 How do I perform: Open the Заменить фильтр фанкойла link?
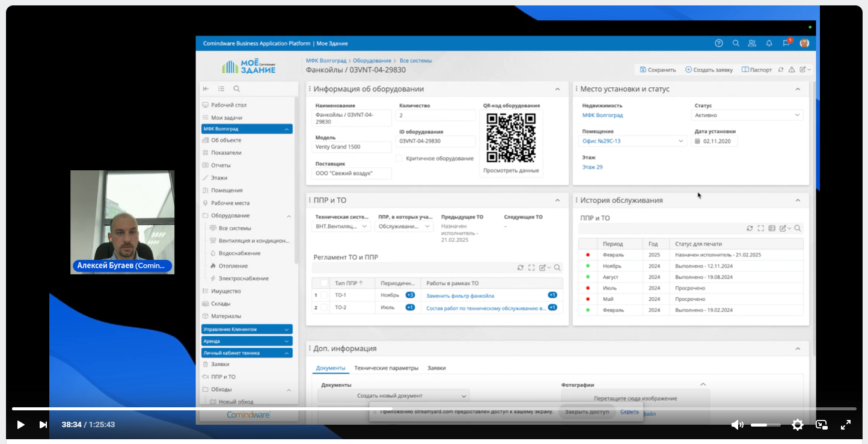[460, 295]
